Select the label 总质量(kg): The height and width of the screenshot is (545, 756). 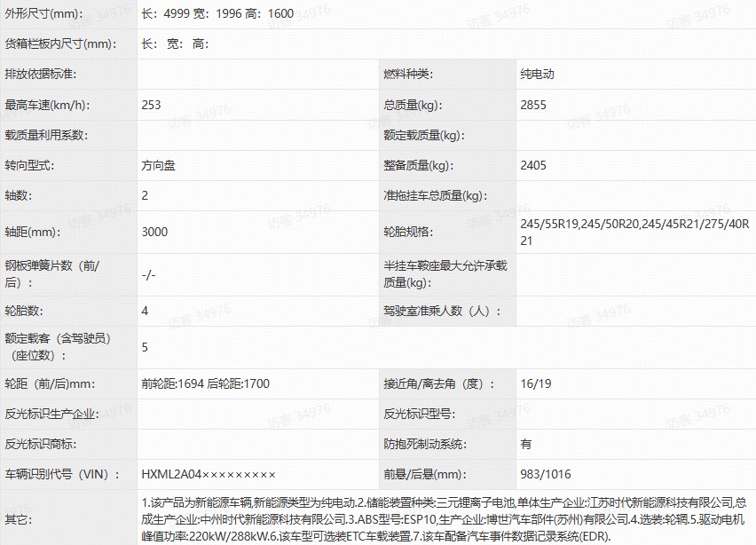pyautogui.click(x=413, y=105)
